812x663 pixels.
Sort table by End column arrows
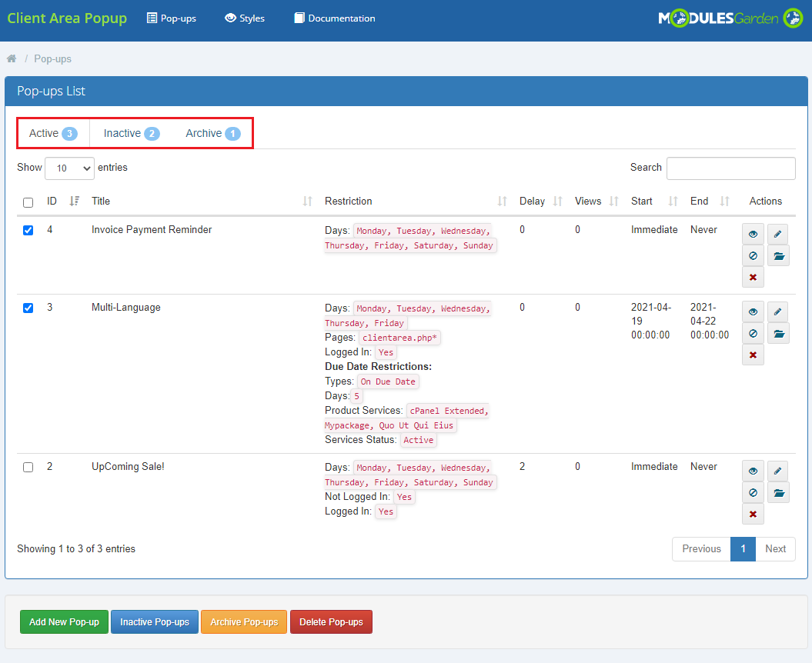(x=724, y=201)
